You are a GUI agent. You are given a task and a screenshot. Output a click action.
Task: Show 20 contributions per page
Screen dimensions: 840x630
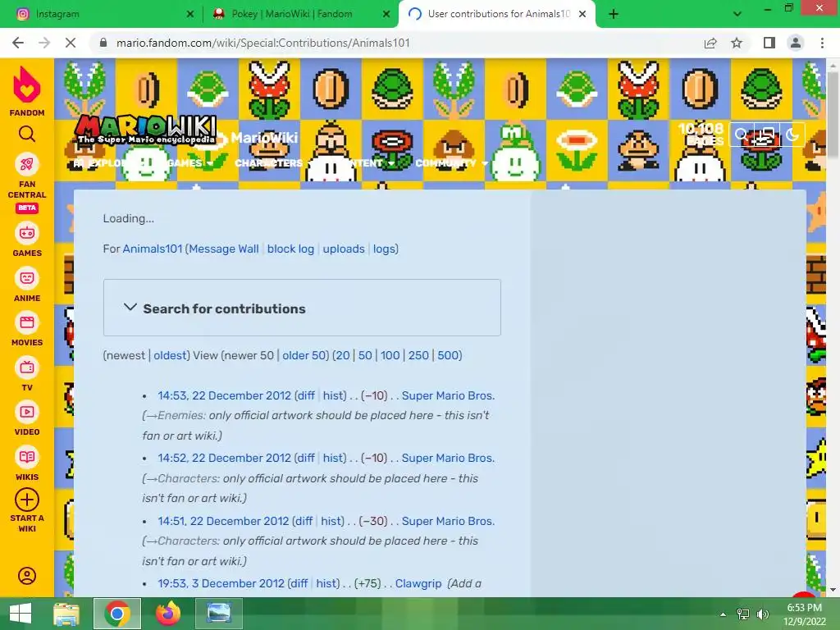[343, 355]
